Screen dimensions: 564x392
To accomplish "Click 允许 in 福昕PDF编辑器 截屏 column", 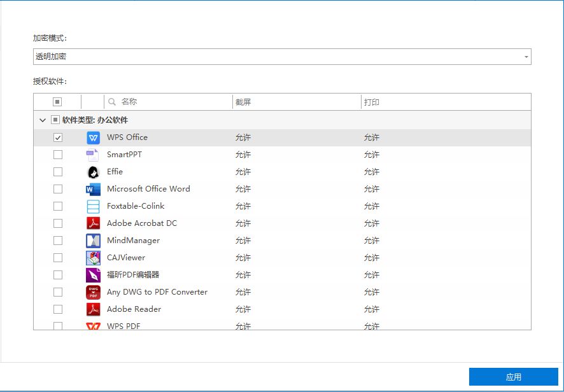I will pyautogui.click(x=243, y=275).
